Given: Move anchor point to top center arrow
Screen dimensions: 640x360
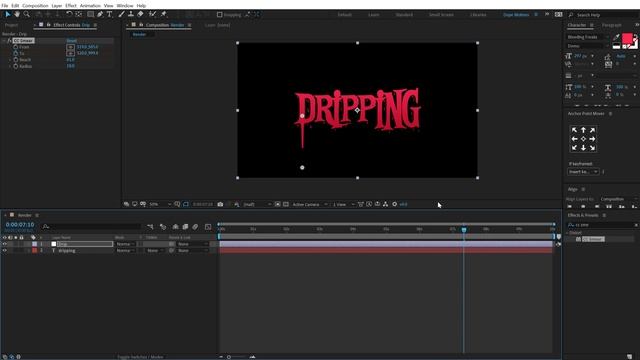Looking at the screenshot, I should pyautogui.click(x=583, y=130).
